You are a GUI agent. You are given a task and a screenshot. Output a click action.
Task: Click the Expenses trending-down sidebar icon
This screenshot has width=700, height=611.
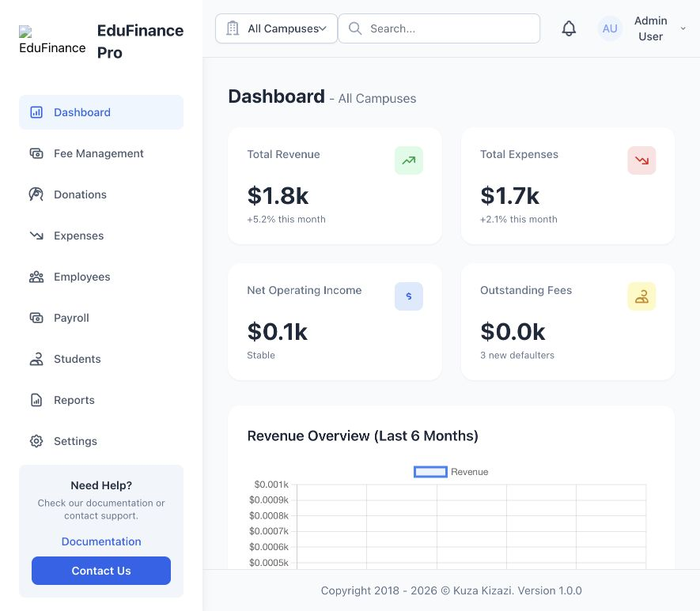(x=36, y=236)
